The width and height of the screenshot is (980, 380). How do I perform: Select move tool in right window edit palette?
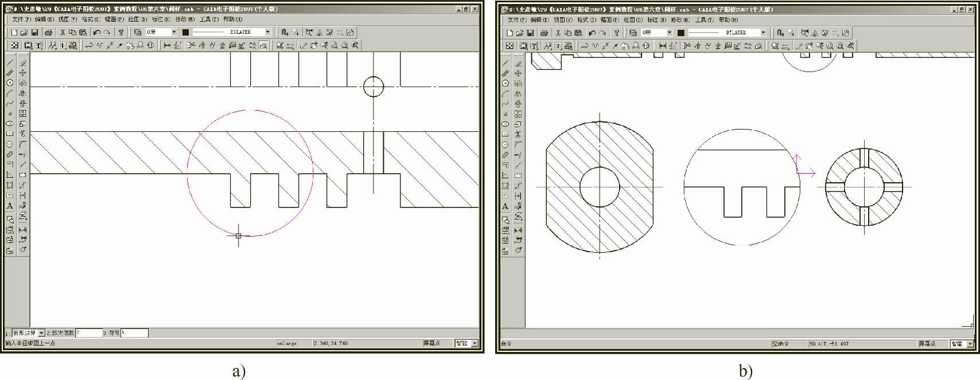click(x=518, y=73)
